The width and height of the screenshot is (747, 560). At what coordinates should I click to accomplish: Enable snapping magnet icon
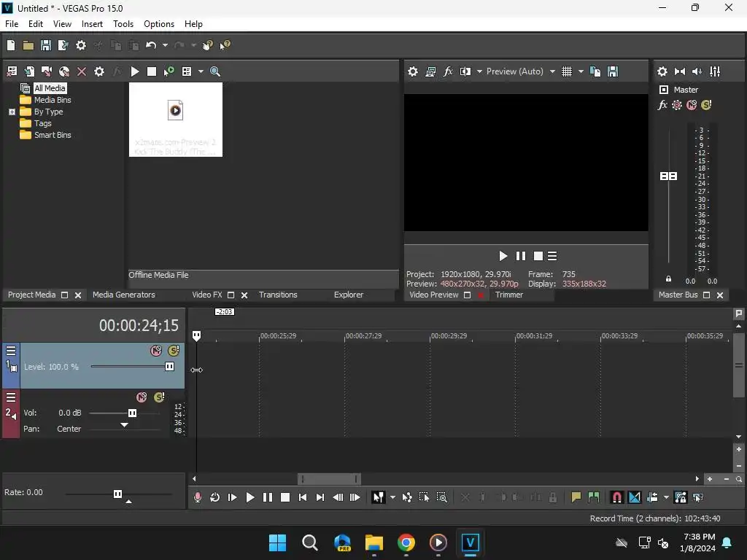(x=616, y=497)
